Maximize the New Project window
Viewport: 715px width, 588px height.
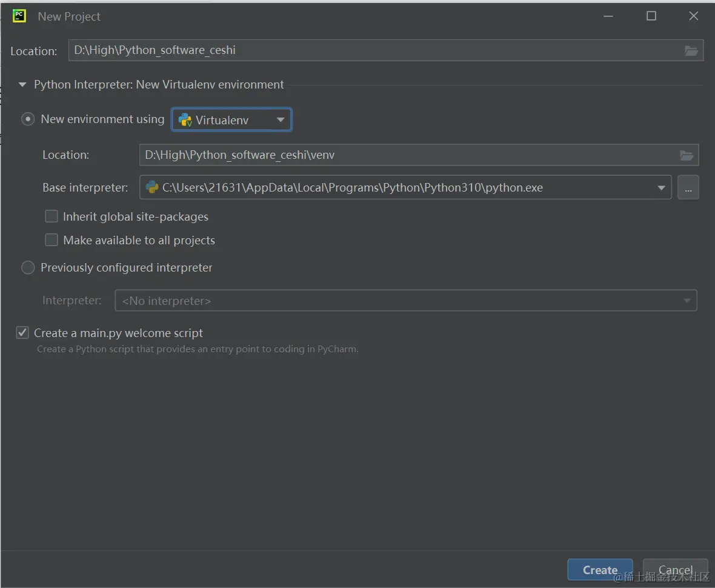click(x=651, y=16)
